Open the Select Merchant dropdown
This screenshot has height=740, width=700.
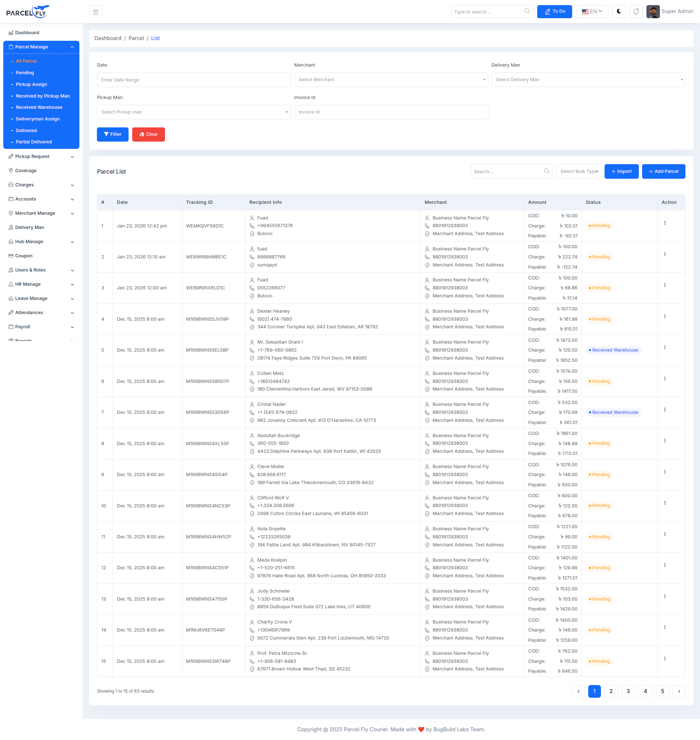click(391, 79)
